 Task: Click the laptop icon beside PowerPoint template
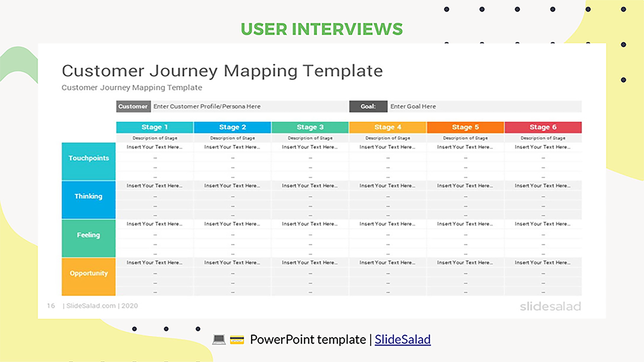tap(219, 339)
